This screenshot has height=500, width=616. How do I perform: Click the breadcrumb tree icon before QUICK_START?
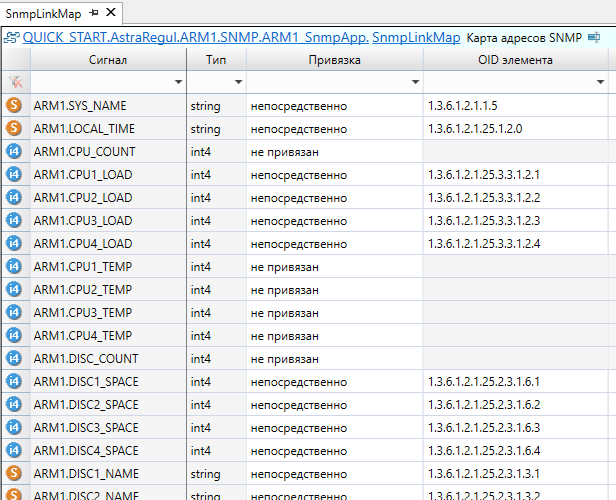[x=12, y=38]
